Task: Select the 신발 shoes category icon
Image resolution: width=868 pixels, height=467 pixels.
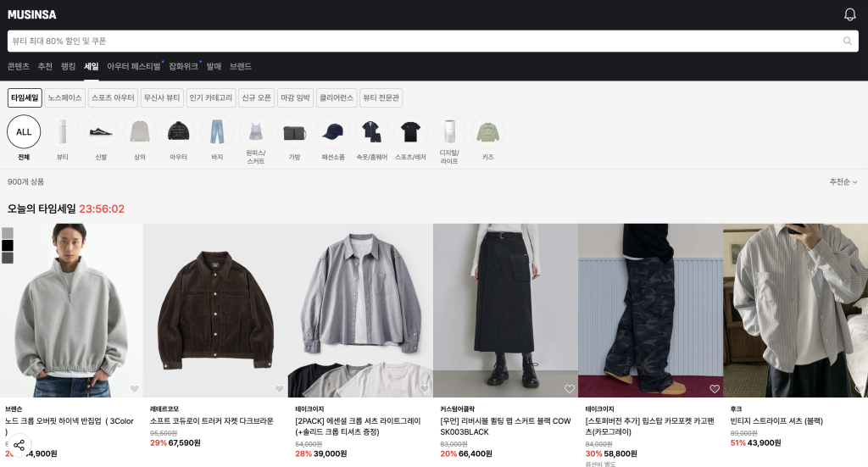Action: pyautogui.click(x=101, y=132)
